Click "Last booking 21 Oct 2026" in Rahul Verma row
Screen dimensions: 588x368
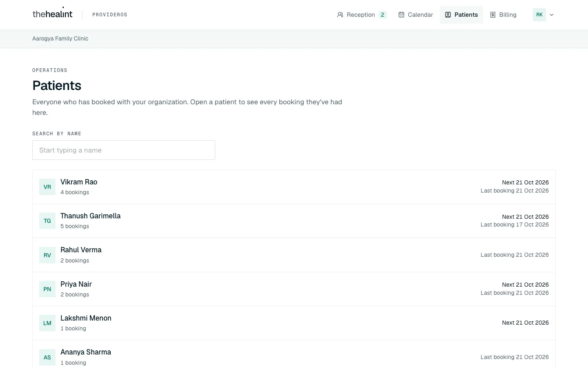click(514, 255)
